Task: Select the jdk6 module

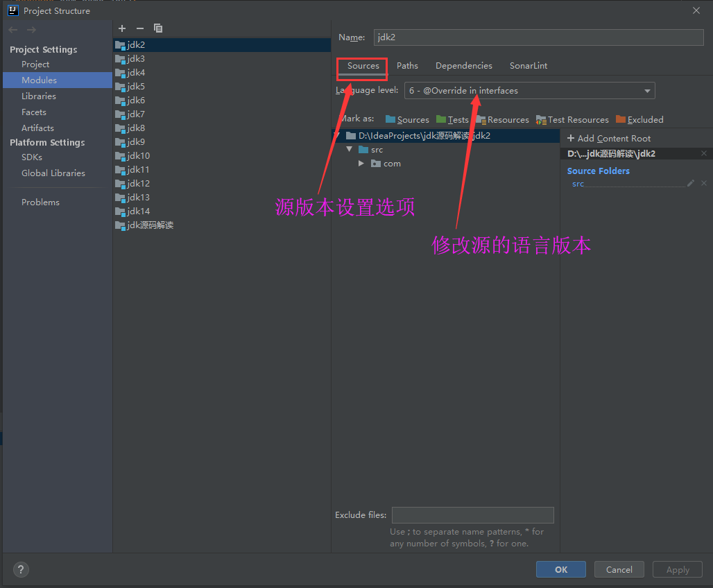Action: (221, 101)
